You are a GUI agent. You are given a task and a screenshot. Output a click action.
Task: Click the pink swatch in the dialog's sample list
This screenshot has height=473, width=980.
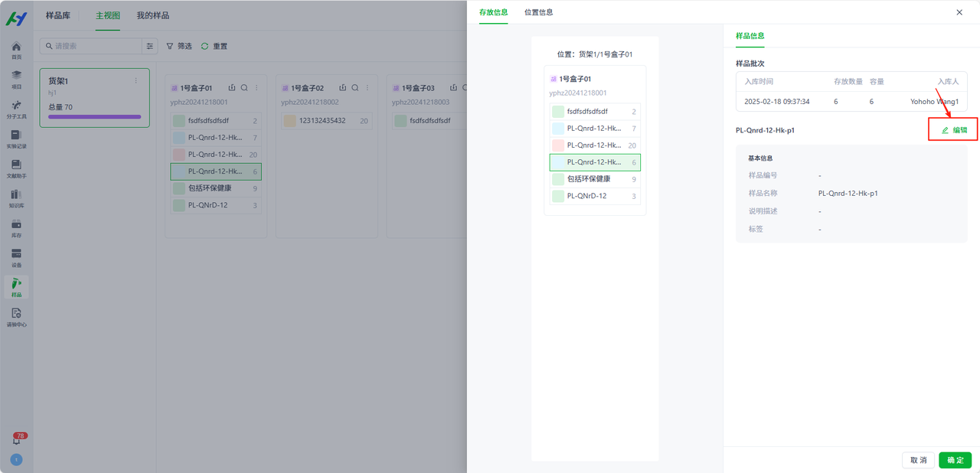pos(558,145)
